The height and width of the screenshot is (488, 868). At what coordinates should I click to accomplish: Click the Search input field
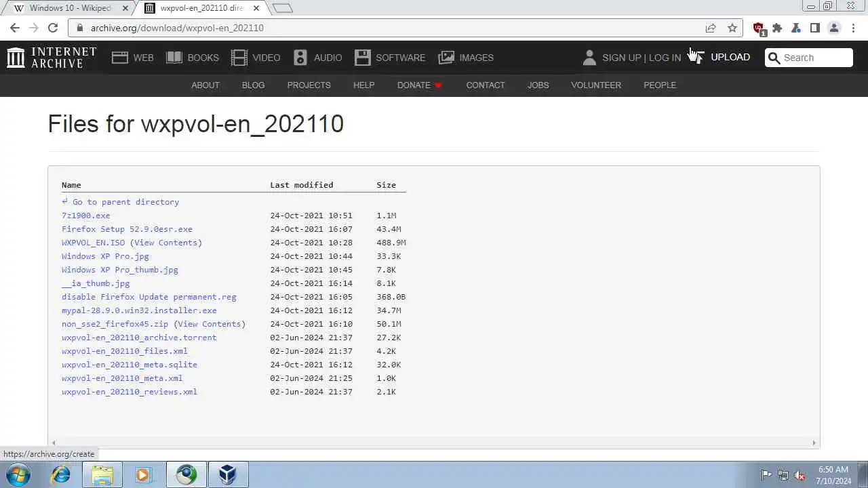click(816, 58)
